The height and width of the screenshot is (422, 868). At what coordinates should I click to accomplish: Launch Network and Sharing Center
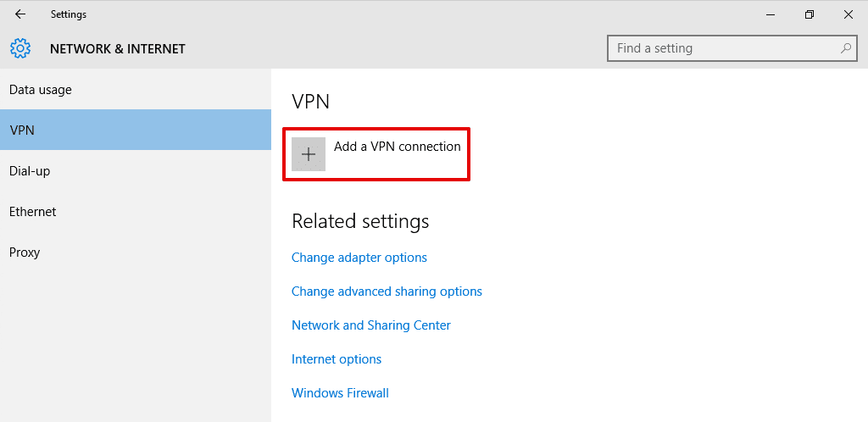[370, 325]
